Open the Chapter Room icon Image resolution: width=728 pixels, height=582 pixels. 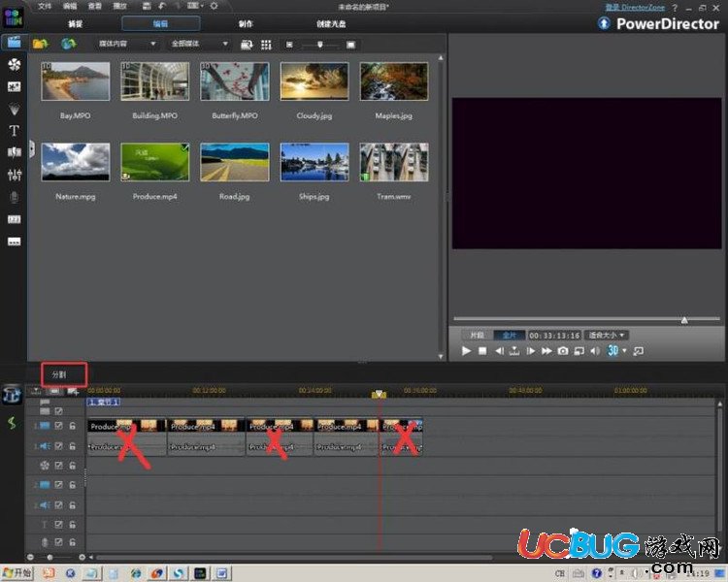click(x=14, y=219)
